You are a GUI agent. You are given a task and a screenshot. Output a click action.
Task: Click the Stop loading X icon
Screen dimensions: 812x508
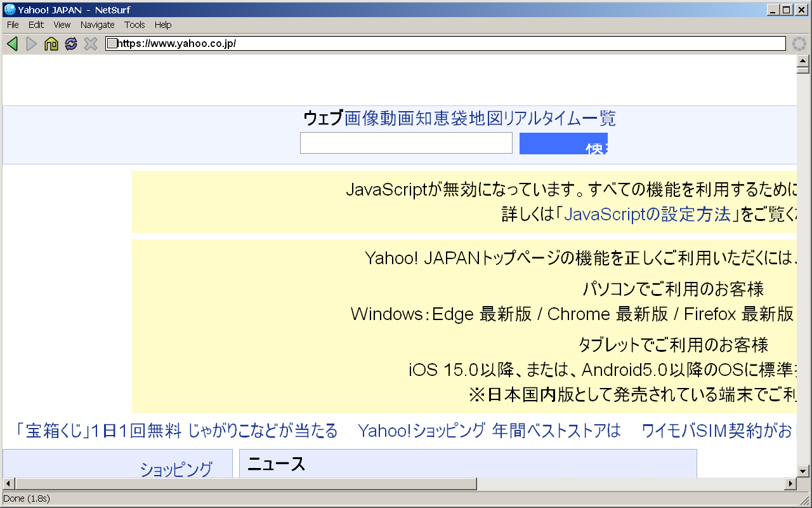point(91,44)
